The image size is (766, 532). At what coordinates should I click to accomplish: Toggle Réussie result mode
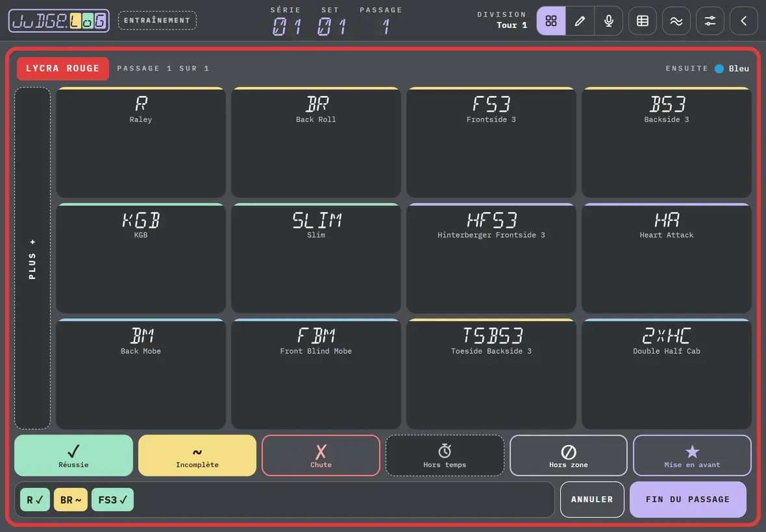74,455
